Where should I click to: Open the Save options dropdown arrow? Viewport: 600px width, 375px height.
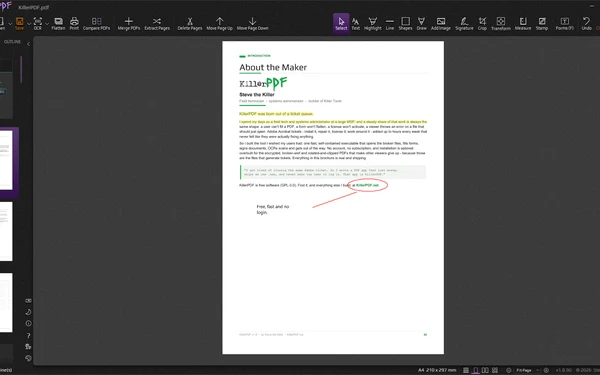tap(29, 24)
